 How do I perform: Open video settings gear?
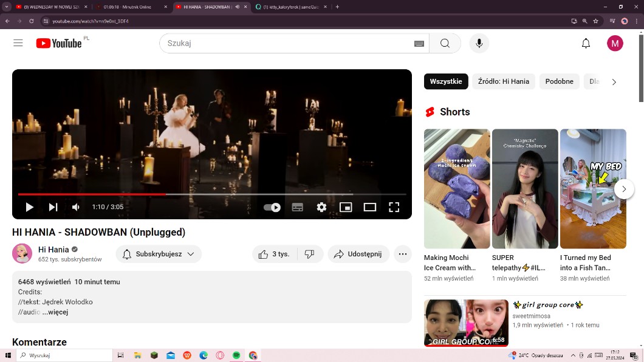coord(321,207)
